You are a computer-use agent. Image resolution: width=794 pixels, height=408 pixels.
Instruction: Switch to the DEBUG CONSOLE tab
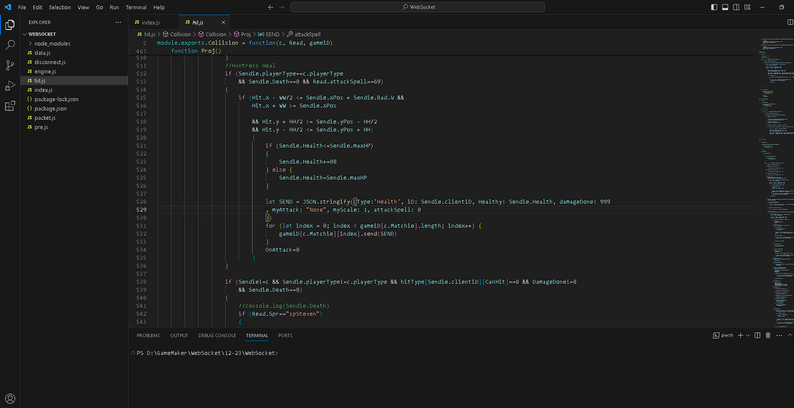click(217, 336)
